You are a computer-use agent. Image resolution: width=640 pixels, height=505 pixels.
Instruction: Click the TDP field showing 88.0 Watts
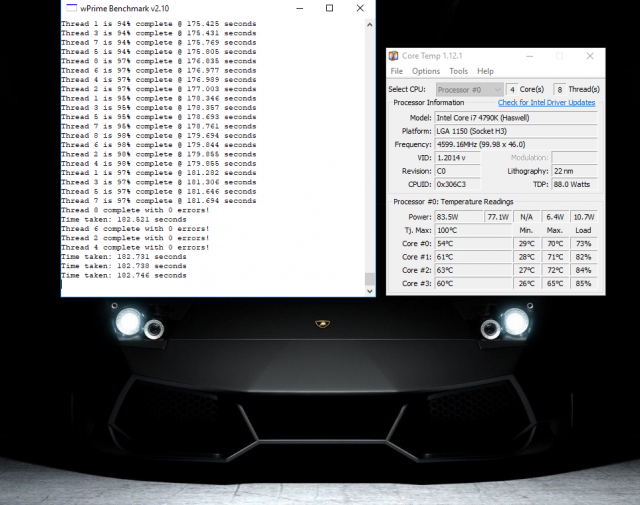tap(571, 183)
